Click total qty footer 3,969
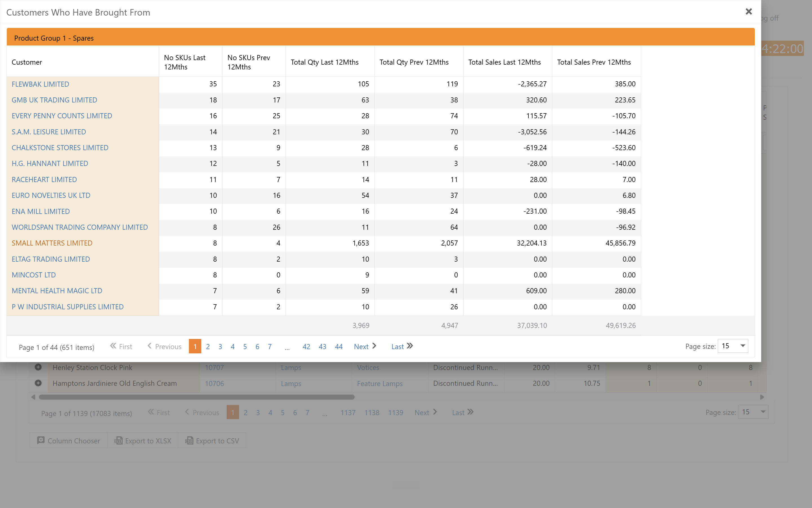Screen dimensions: 812x508 pyautogui.click(x=361, y=325)
